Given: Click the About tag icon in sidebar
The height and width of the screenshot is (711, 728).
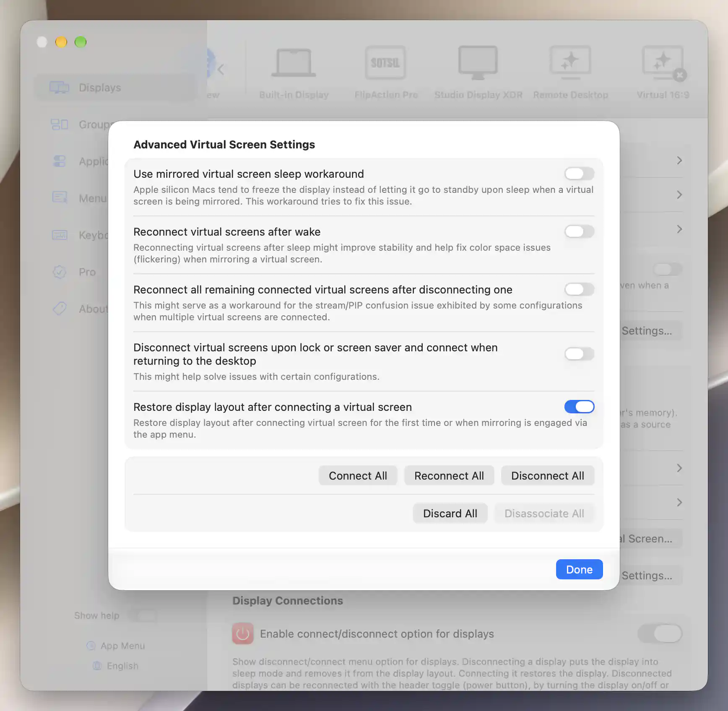Looking at the screenshot, I should [59, 309].
